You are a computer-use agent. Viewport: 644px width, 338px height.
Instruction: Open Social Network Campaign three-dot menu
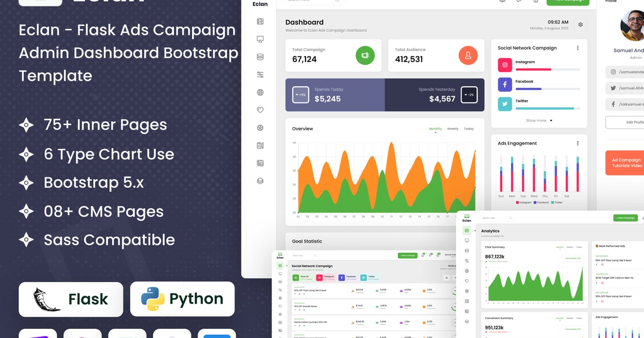click(x=578, y=48)
